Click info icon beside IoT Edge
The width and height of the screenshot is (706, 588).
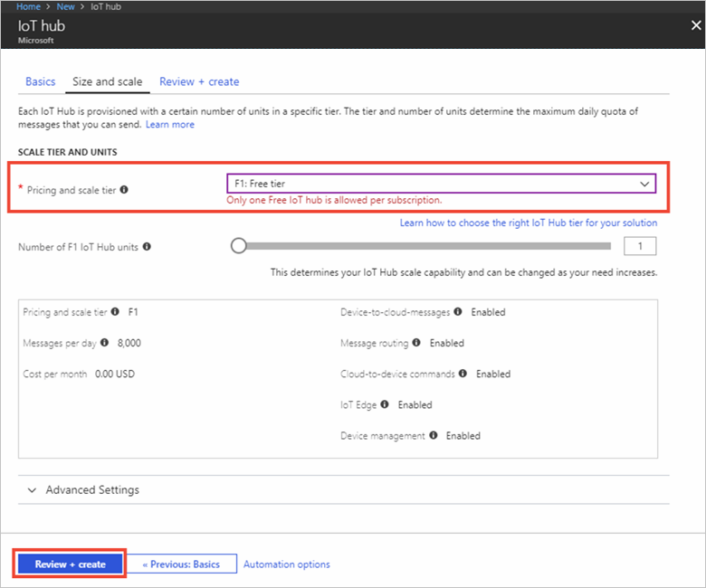click(385, 404)
